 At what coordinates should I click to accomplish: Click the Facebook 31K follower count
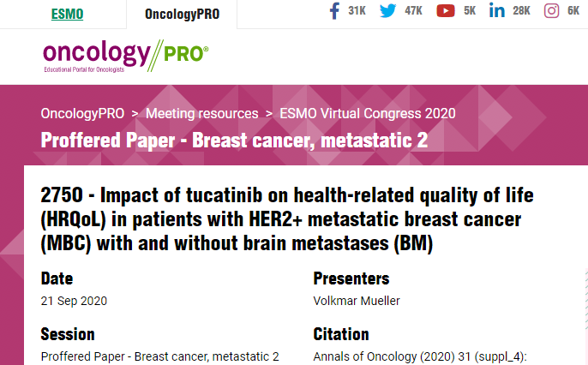click(357, 11)
